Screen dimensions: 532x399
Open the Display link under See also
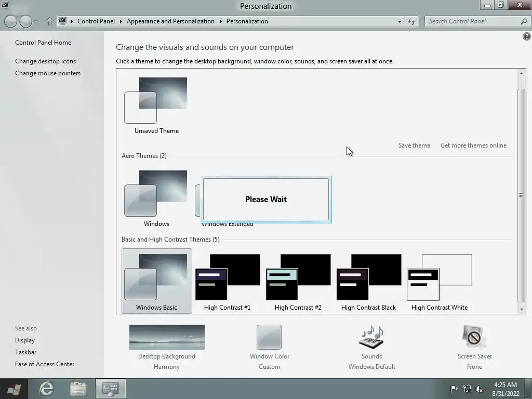25,340
